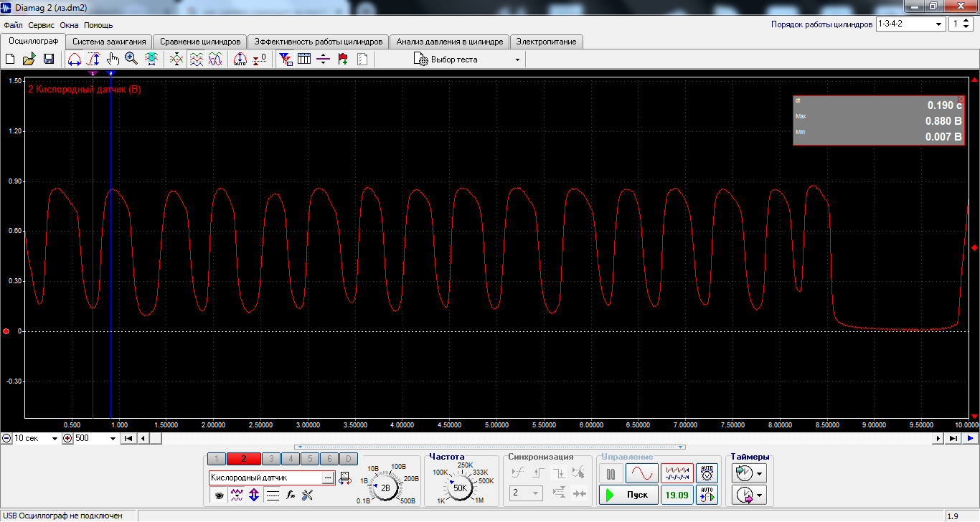This screenshot has width=980, height=522.
Task: Jump to the end of the recording
Action: 953,438
